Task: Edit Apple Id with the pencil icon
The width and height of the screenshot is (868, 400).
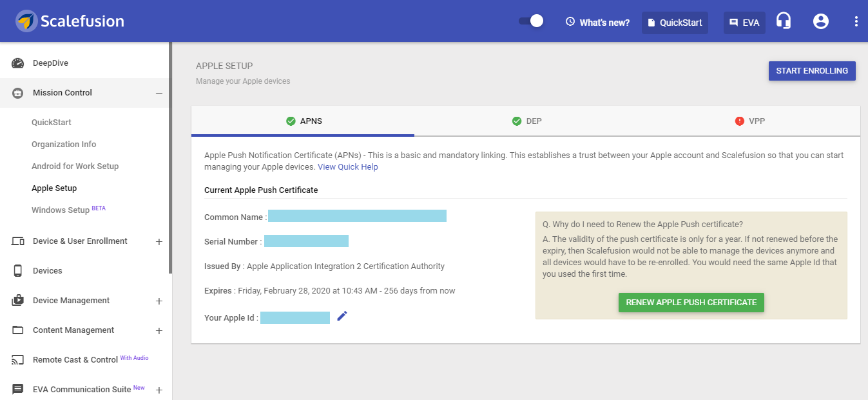Action: [342, 315]
